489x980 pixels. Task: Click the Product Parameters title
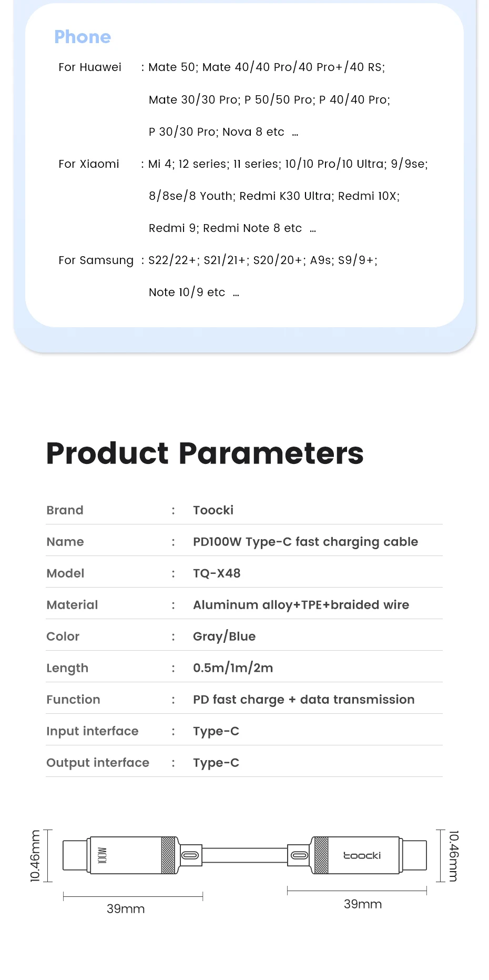(205, 453)
